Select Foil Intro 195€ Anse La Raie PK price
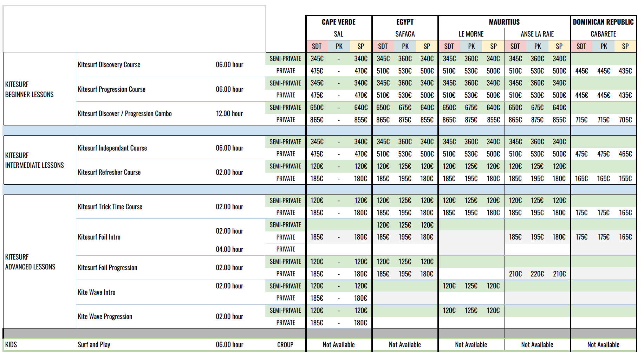This screenshot has width=644, height=357. click(x=537, y=237)
